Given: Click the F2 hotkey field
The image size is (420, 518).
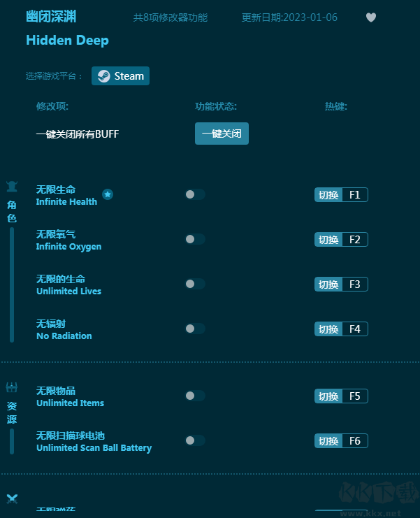Looking at the screenshot, I should coord(355,240).
